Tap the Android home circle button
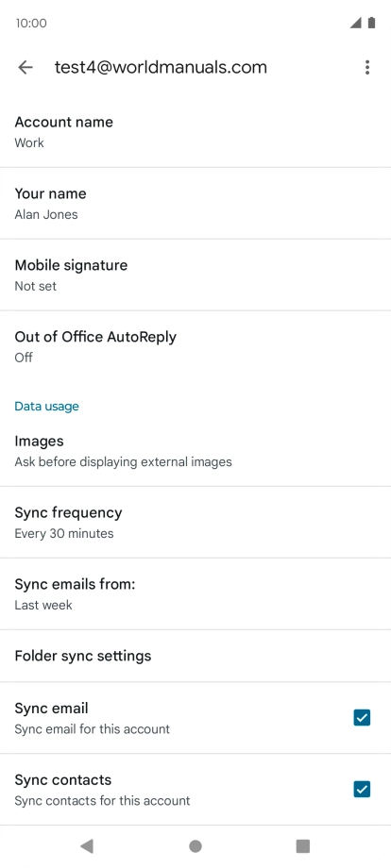The height and width of the screenshot is (868, 391). coord(195,846)
